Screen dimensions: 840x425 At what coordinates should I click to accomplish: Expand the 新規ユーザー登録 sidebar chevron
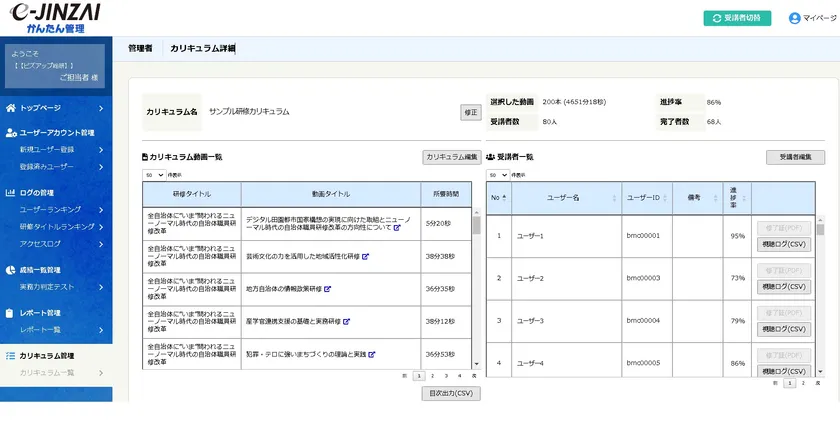(101, 149)
